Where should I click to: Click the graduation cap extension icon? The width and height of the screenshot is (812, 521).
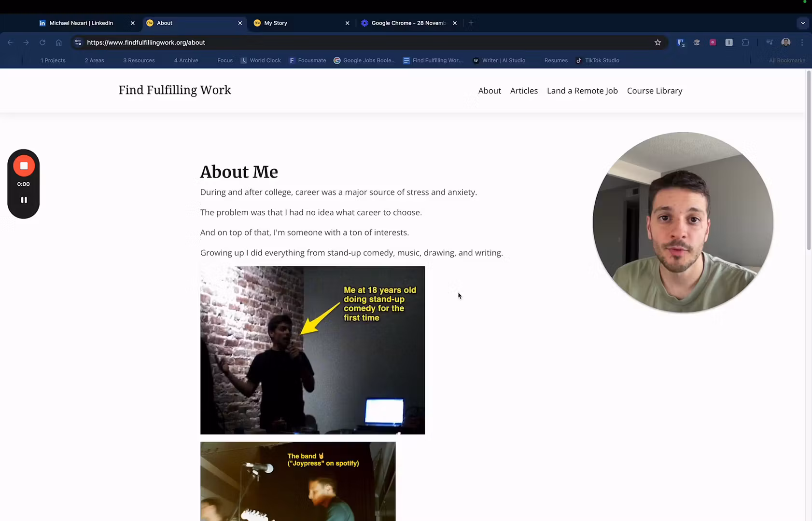tap(697, 42)
